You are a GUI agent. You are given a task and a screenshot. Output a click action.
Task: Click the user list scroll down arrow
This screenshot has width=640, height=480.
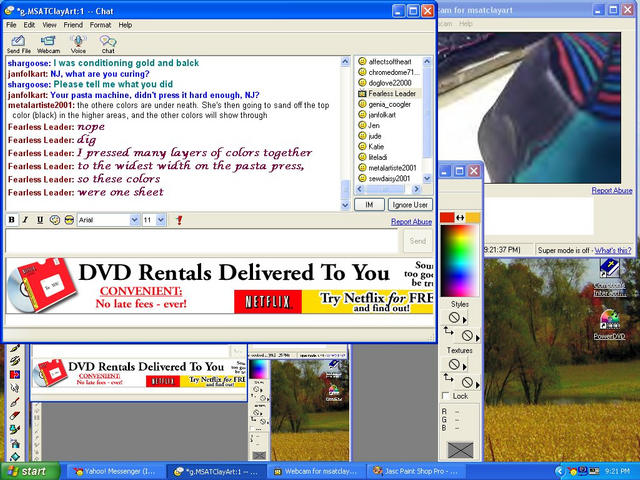(427, 178)
